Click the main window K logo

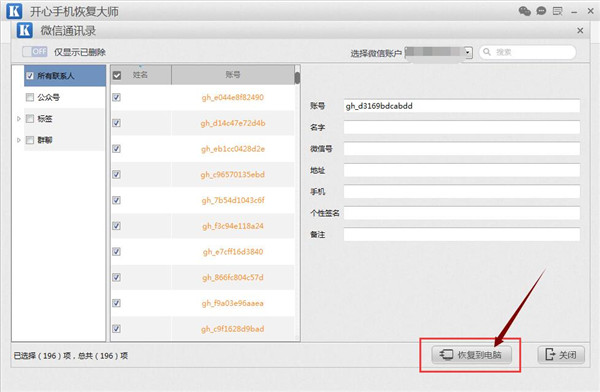click(15, 11)
